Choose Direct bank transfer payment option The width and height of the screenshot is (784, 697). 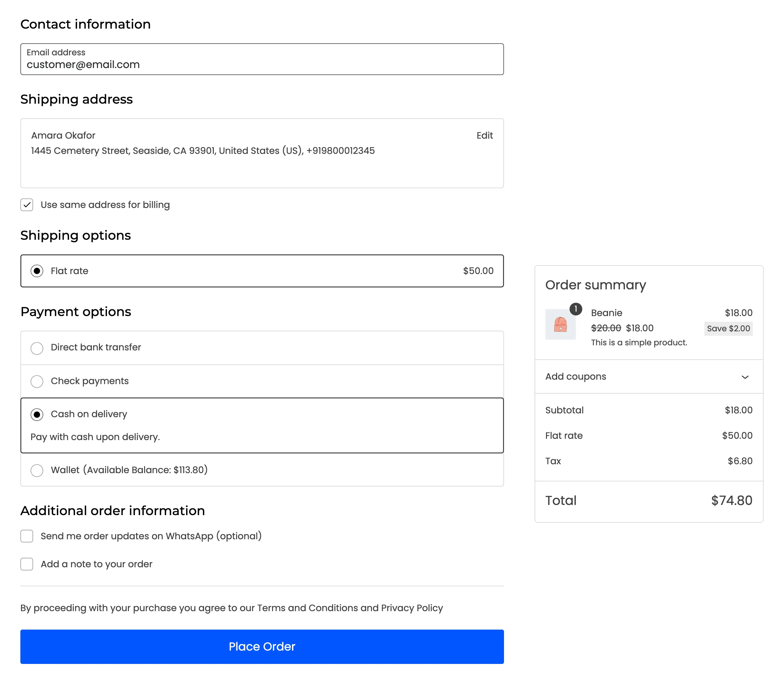(x=37, y=348)
